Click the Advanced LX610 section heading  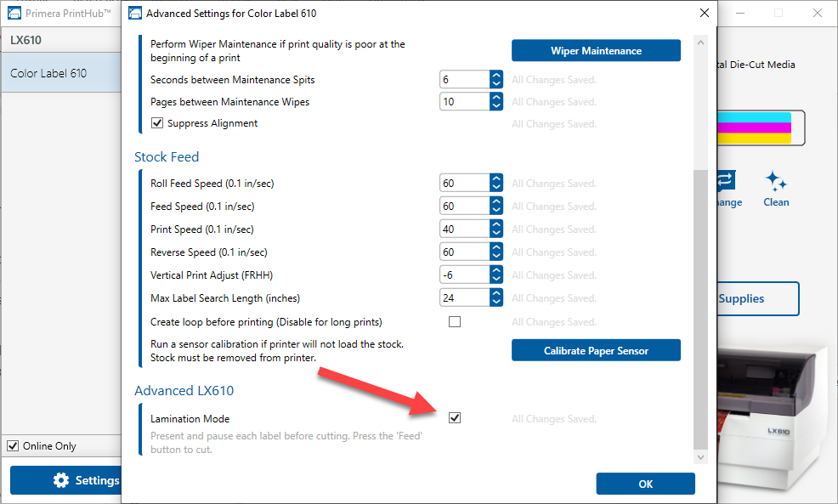coord(184,391)
